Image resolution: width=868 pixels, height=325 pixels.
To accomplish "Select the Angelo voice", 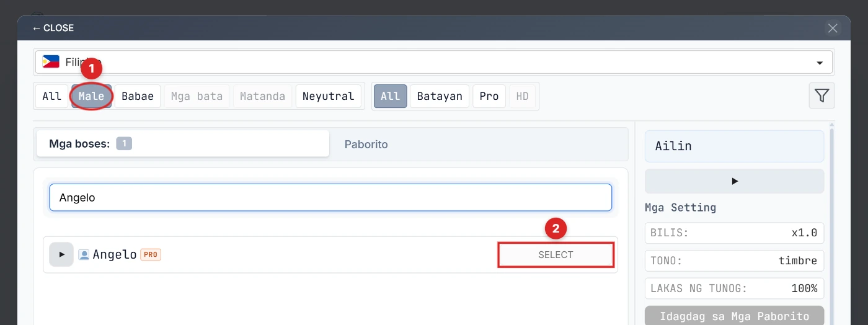I will (x=556, y=255).
